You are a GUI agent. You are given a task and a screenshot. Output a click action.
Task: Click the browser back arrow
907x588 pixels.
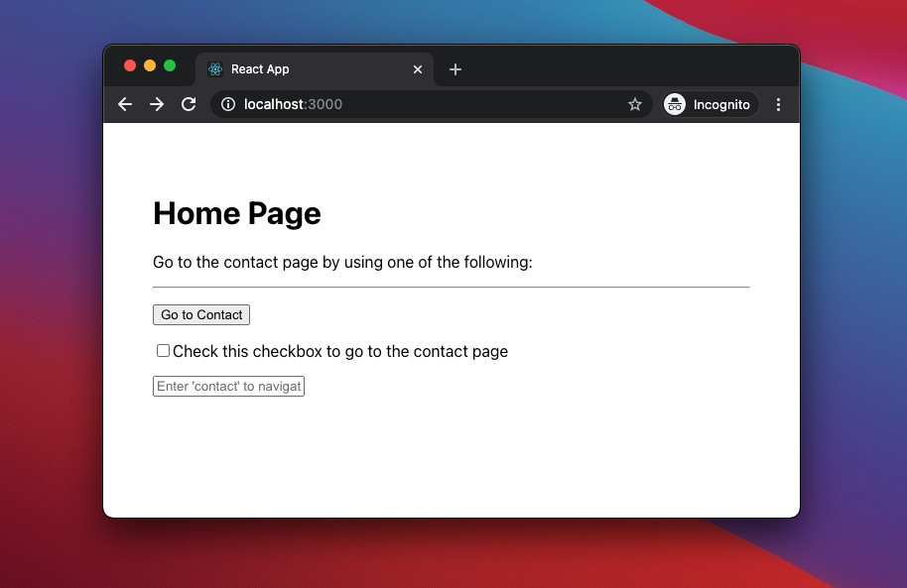(125, 104)
